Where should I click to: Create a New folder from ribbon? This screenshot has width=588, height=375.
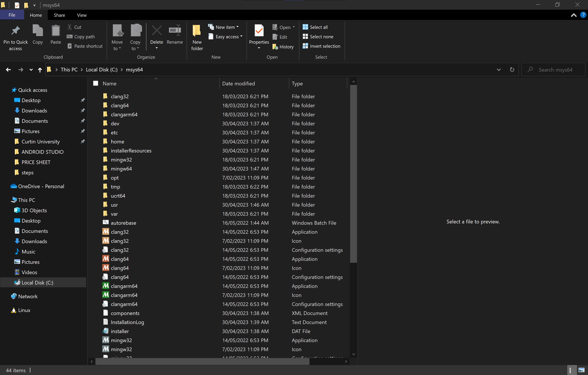pos(197,37)
